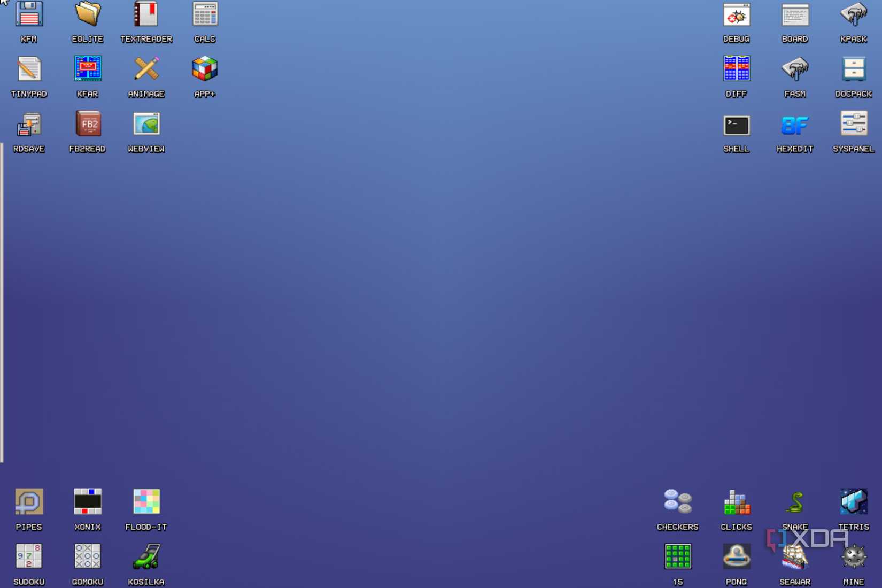This screenshot has height=588, width=882.
Task: Open the DOCPACK drawer icon
Action: [854, 69]
